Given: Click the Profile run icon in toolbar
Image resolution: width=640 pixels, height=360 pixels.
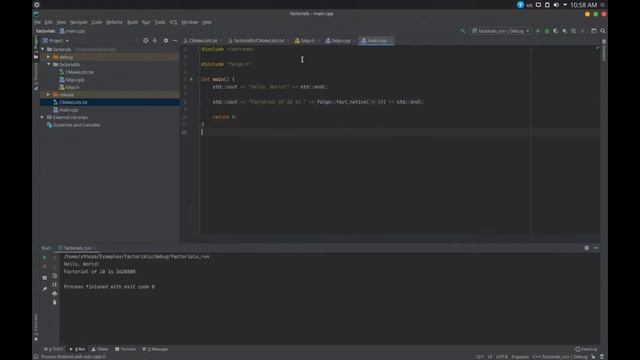Looking at the screenshot, I should pos(564,31).
